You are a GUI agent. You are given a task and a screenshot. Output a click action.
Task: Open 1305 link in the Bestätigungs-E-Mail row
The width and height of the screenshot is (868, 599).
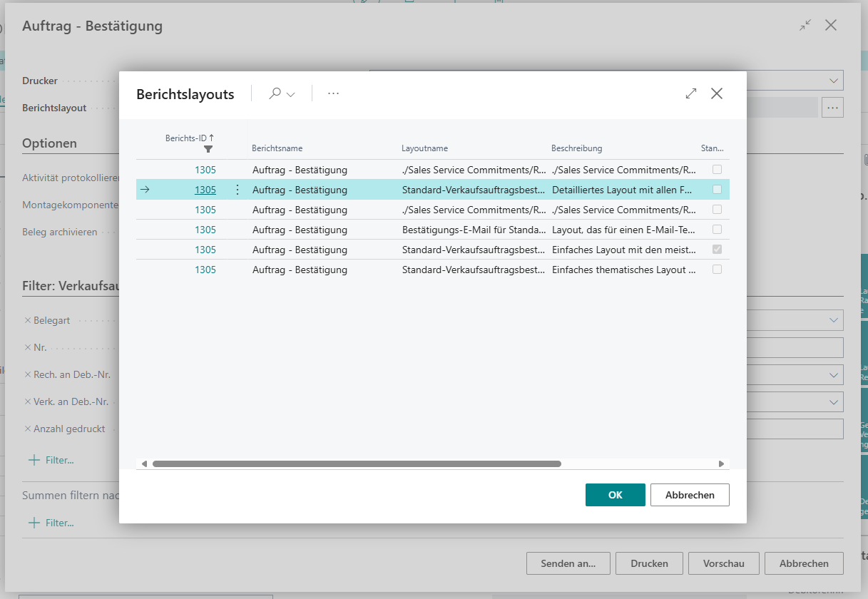coord(205,230)
